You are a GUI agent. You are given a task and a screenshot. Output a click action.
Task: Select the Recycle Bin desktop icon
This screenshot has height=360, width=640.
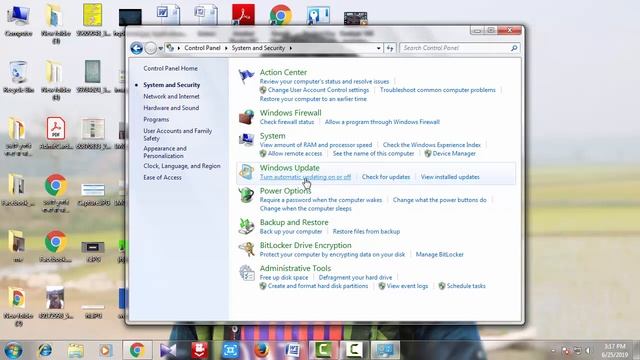18,78
